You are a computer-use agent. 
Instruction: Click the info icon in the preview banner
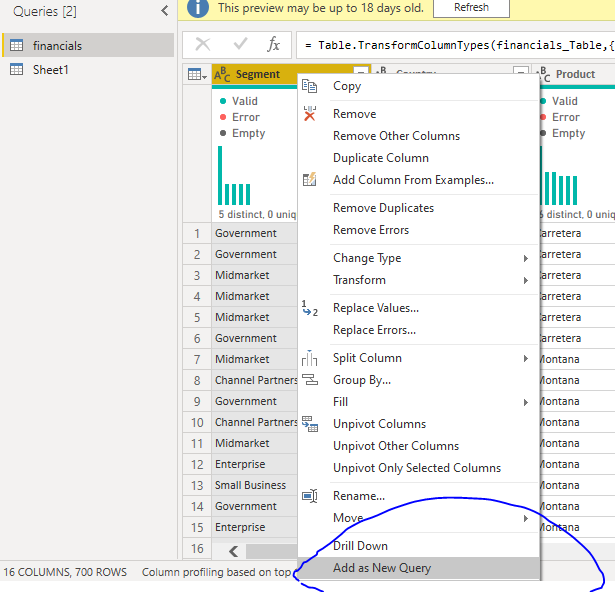click(198, 8)
